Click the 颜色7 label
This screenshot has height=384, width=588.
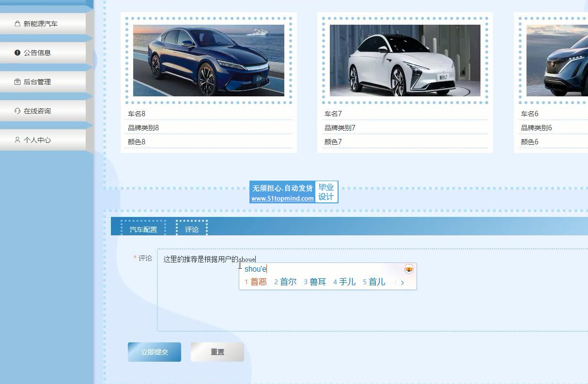(x=333, y=142)
